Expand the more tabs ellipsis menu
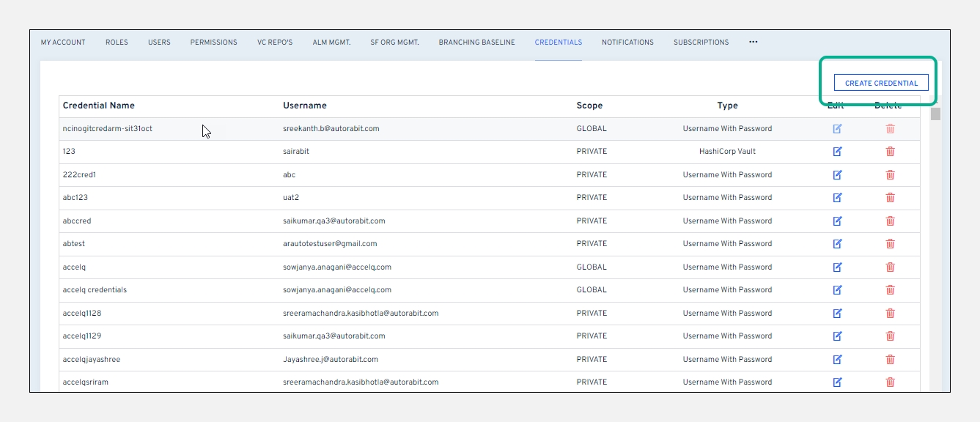This screenshot has height=422, width=980. [x=753, y=42]
